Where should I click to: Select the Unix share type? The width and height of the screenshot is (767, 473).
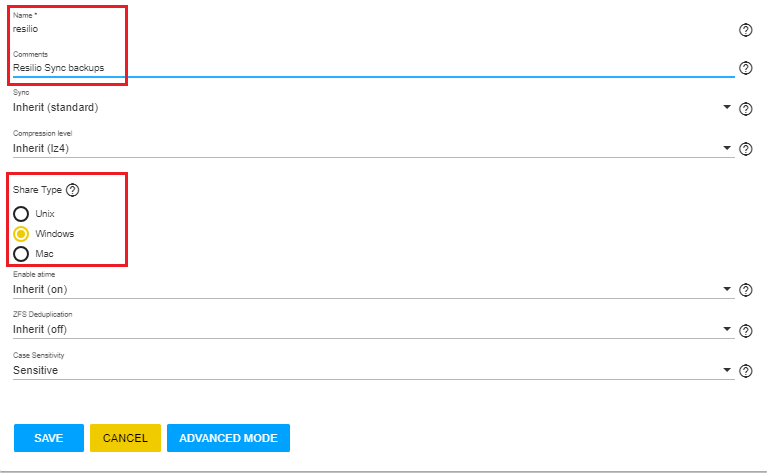click(21, 213)
